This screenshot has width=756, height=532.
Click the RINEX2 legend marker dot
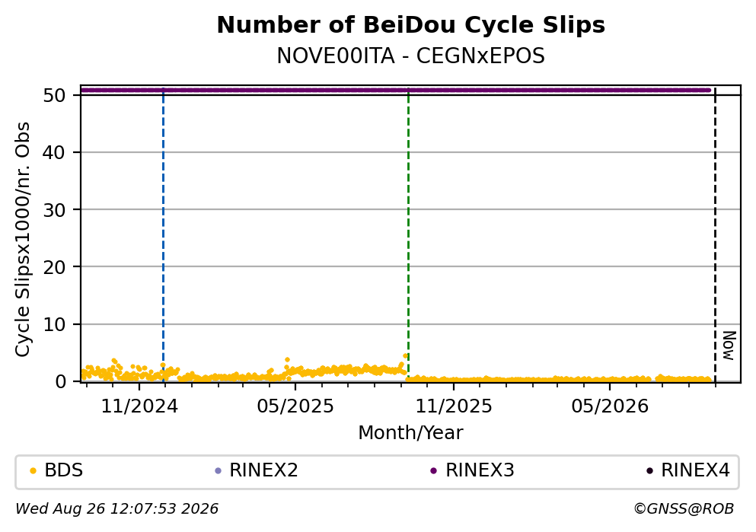218,471
